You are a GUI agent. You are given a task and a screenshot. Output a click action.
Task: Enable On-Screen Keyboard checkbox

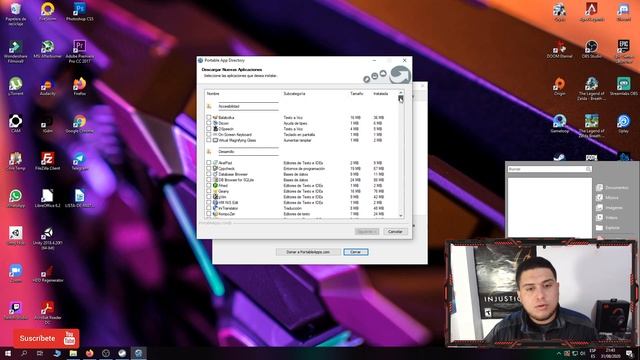coord(209,135)
